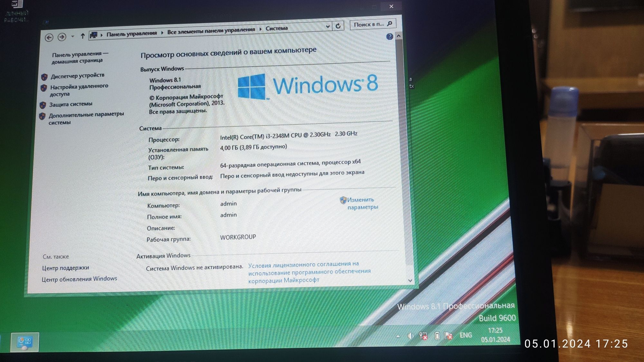The width and height of the screenshot is (644, 362).
Task: Click processor value Intel(R) Core(TM) i3-2348M
Action: [289, 135]
